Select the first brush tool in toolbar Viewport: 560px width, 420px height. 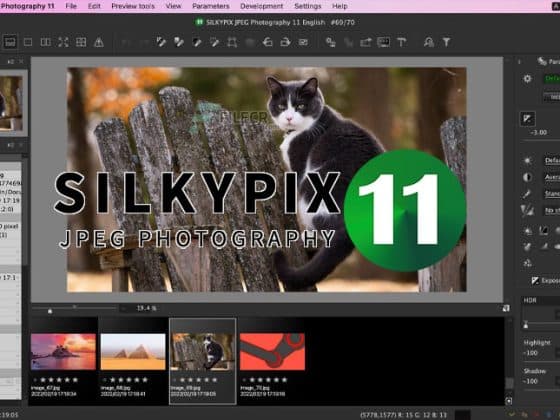(x=161, y=42)
